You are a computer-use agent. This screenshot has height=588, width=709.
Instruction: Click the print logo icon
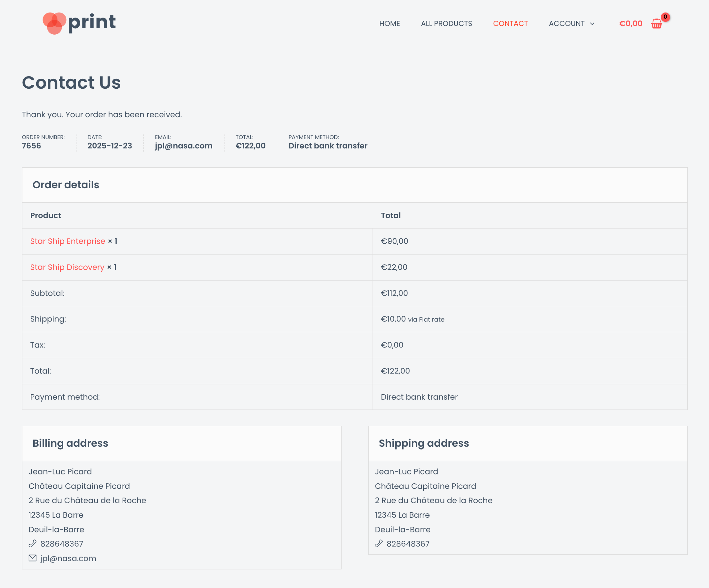(54, 22)
